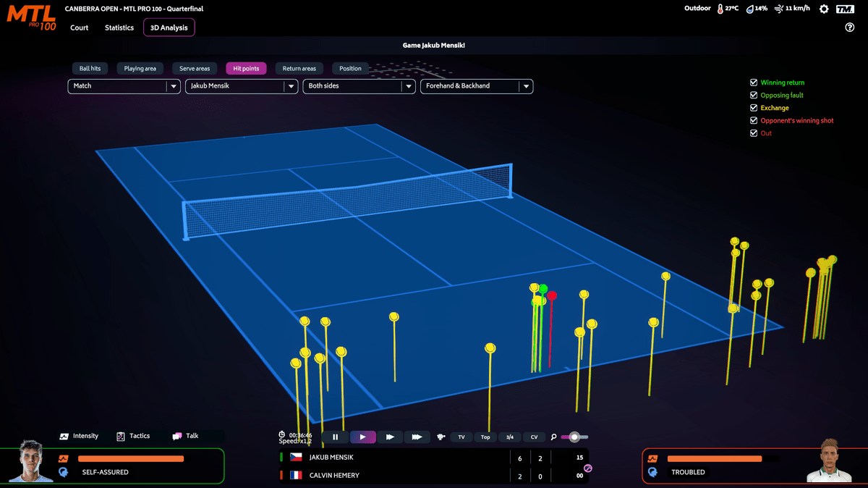Click the camera icon
This screenshot has height=488, width=868.
(x=441, y=437)
